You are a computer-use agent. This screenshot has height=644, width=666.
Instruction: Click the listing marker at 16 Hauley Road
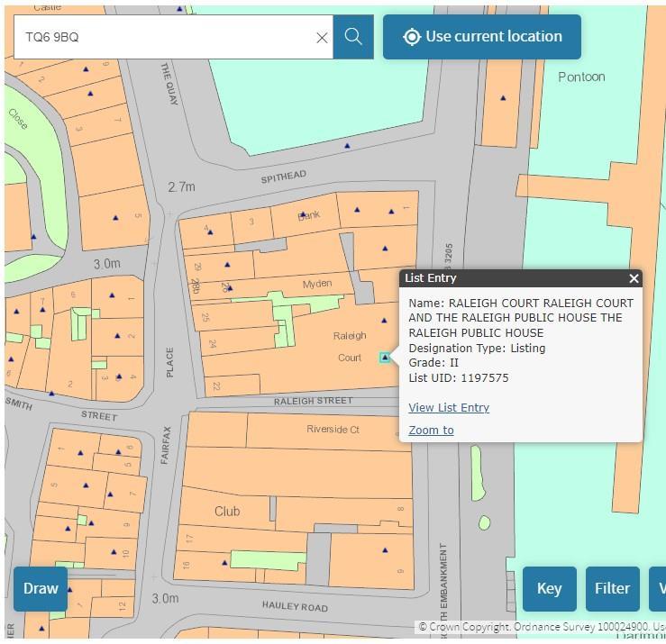(x=224, y=563)
